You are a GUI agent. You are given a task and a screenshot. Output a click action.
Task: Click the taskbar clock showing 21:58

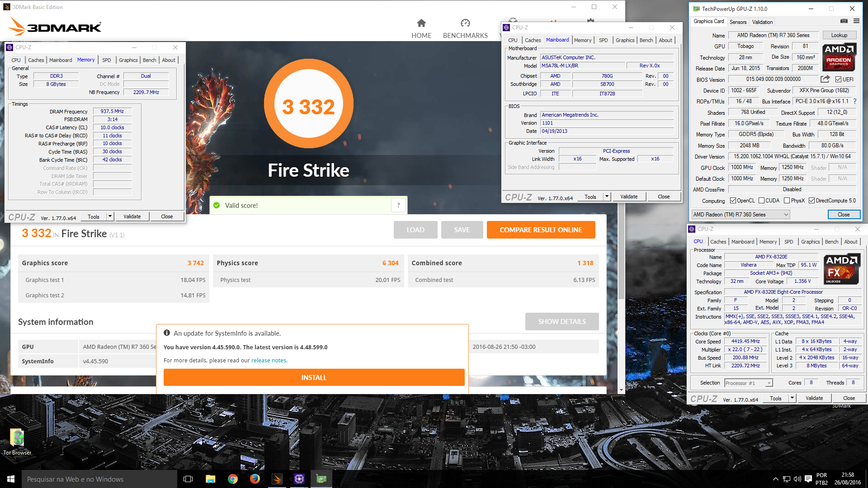[847, 479]
